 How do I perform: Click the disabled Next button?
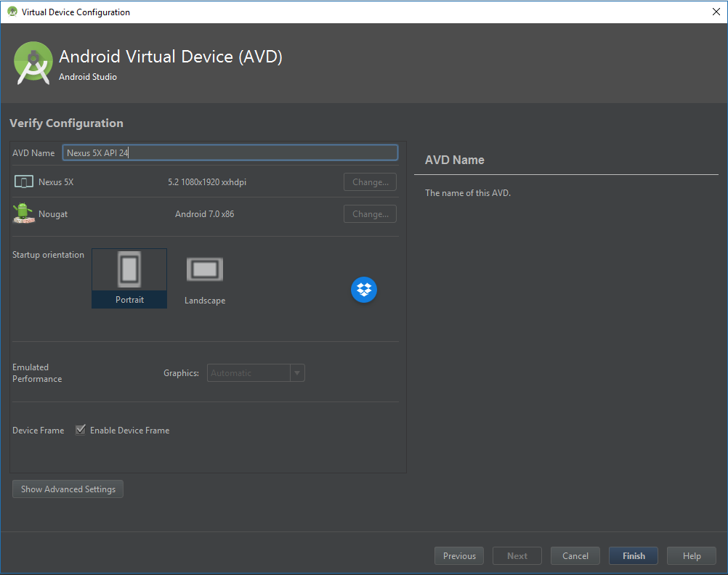tap(517, 556)
